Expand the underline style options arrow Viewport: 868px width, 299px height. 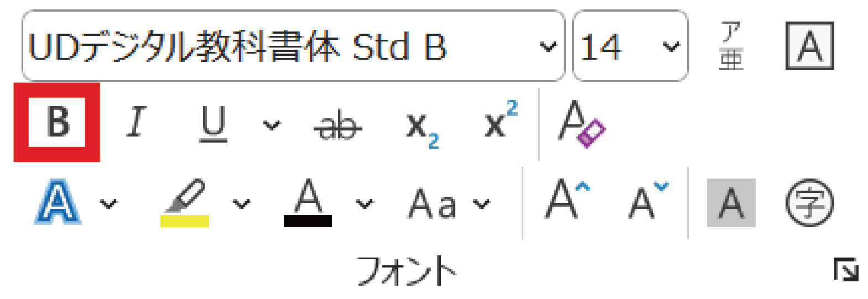click(x=271, y=125)
